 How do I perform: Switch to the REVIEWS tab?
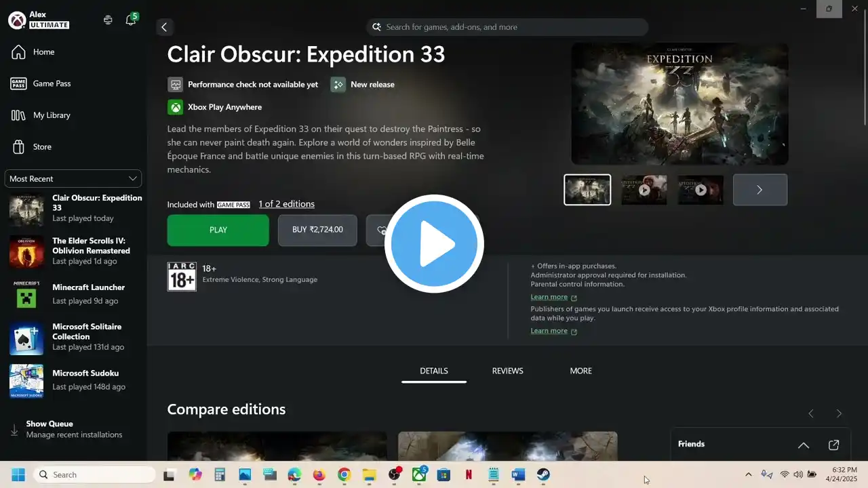(507, 371)
